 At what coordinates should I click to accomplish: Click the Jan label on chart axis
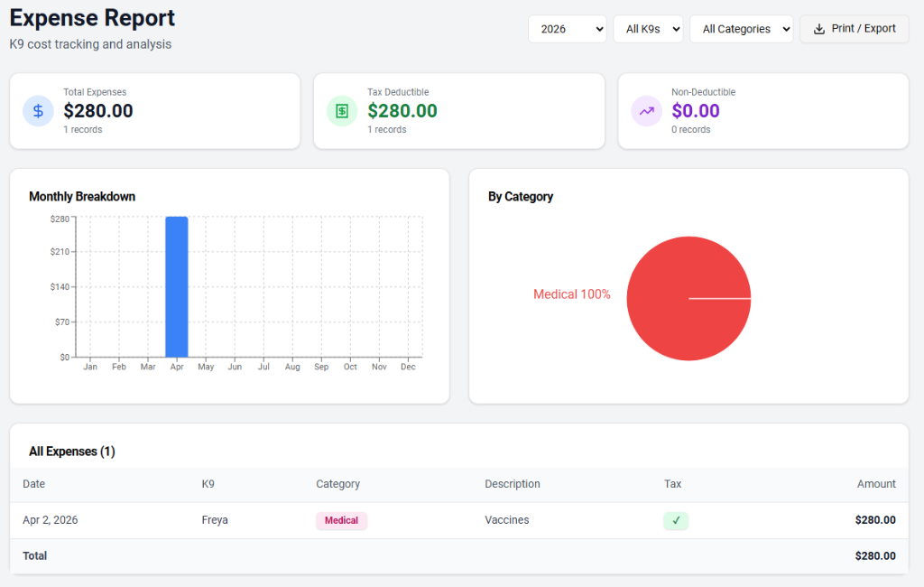tap(90, 367)
